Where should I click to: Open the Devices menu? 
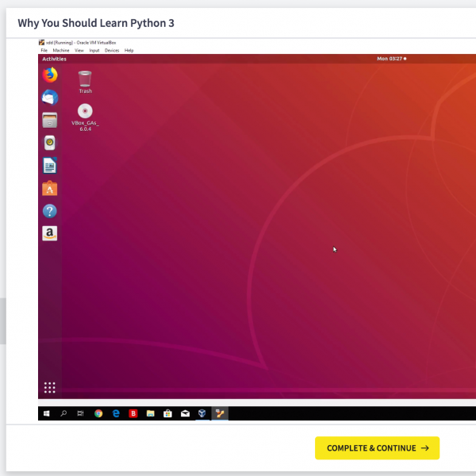point(112,51)
